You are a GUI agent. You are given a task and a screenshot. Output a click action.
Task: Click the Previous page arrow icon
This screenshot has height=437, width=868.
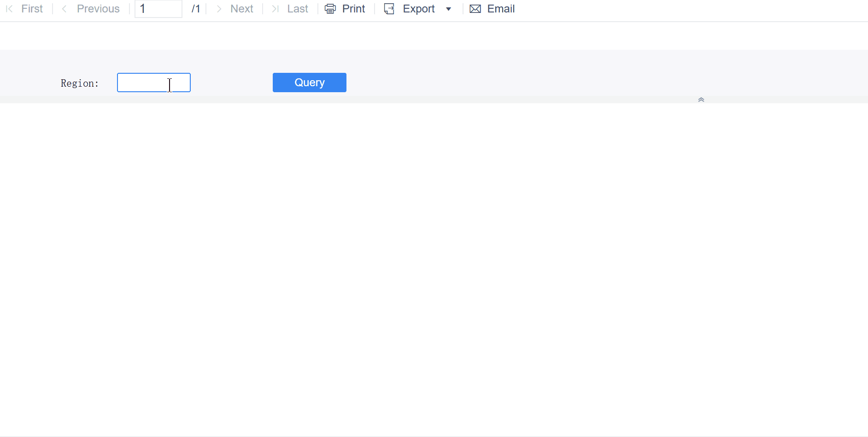coord(64,8)
